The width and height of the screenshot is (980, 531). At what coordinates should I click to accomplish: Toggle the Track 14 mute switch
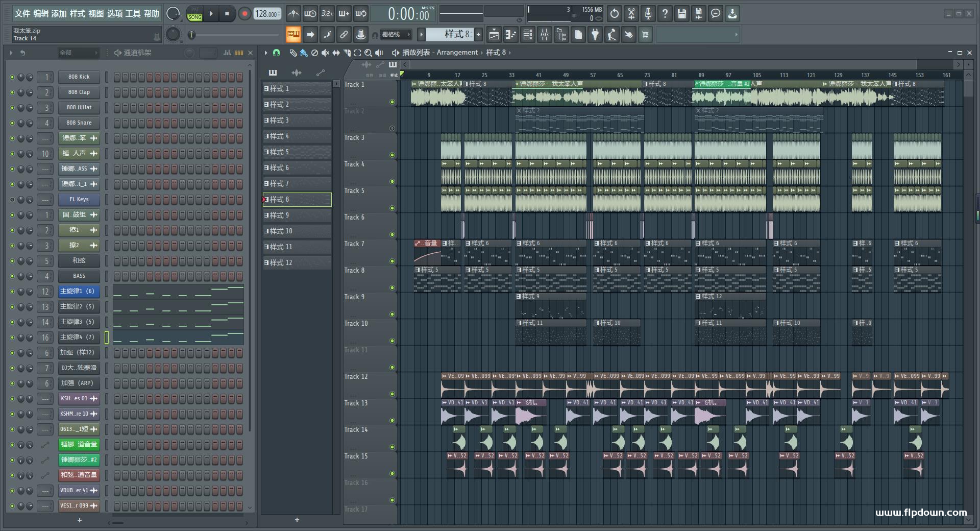[392, 447]
